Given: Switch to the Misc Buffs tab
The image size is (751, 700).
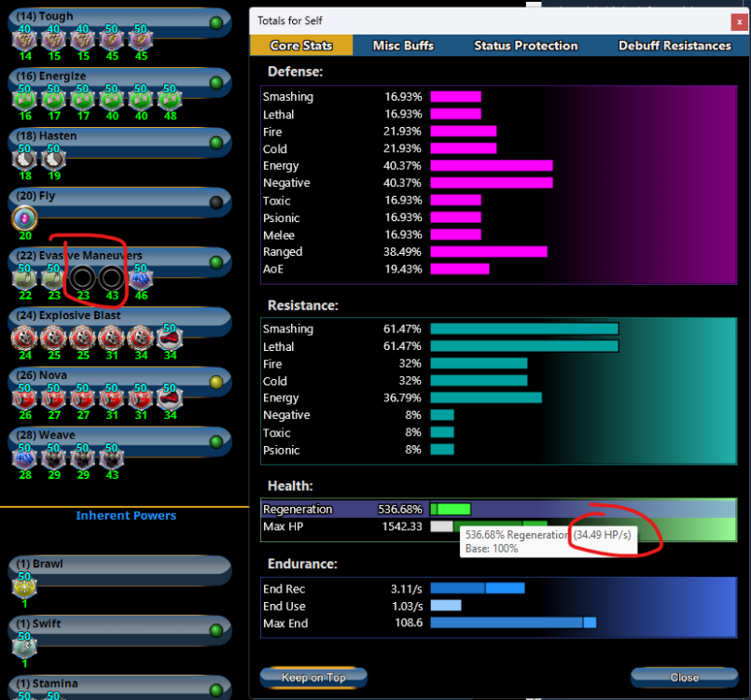Looking at the screenshot, I should pos(404,46).
